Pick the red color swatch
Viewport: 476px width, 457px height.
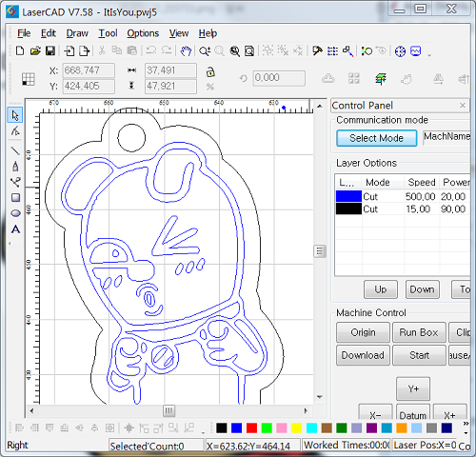pos(251,427)
